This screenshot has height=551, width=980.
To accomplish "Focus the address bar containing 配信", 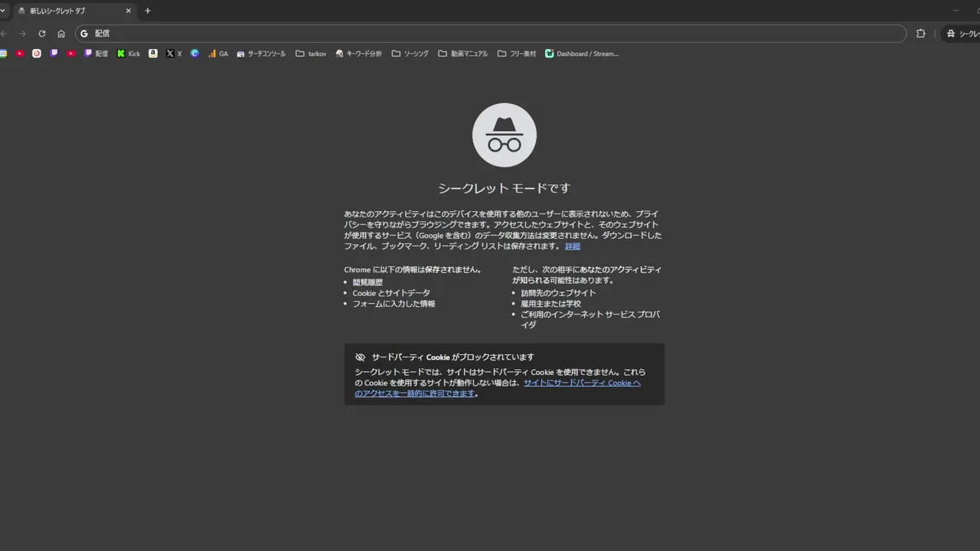I will pyautogui.click(x=490, y=34).
